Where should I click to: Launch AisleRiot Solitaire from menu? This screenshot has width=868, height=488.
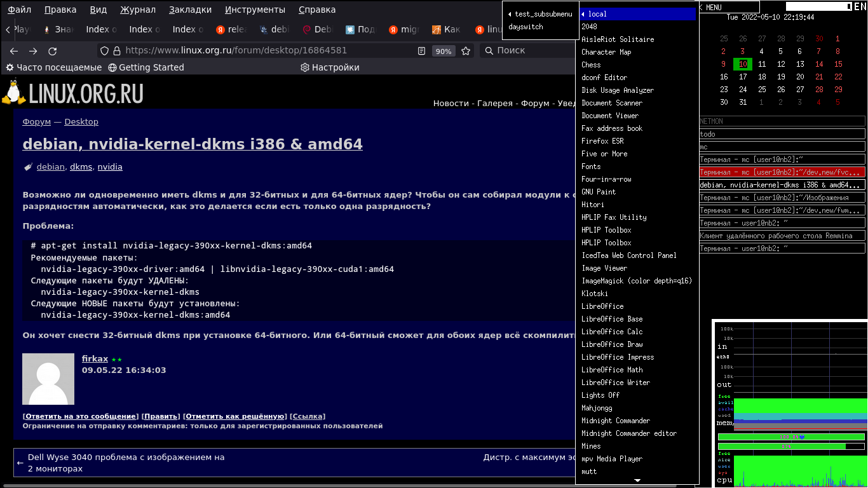637,39
